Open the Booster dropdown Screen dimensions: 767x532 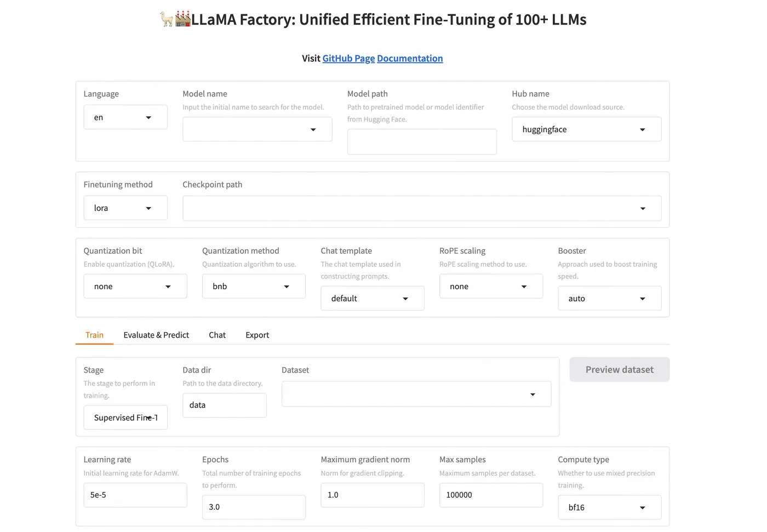[609, 299]
